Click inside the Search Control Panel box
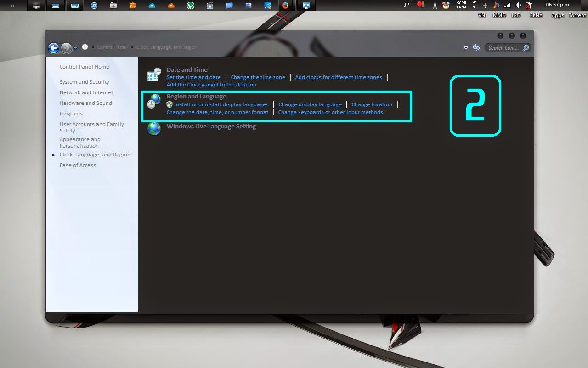Image resolution: width=588 pixels, height=368 pixels. 504,47
